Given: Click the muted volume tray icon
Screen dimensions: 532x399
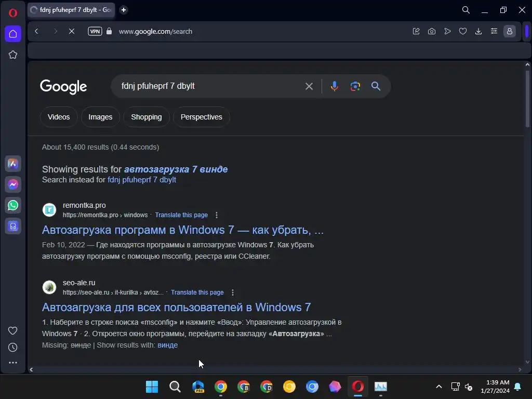Looking at the screenshot, I should point(469,387).
